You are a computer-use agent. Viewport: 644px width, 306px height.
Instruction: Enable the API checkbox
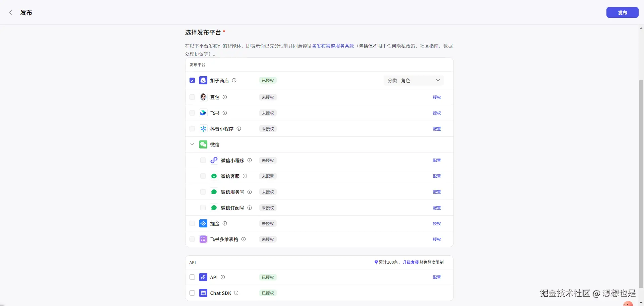pyautogui.click(x=192, y=277)
